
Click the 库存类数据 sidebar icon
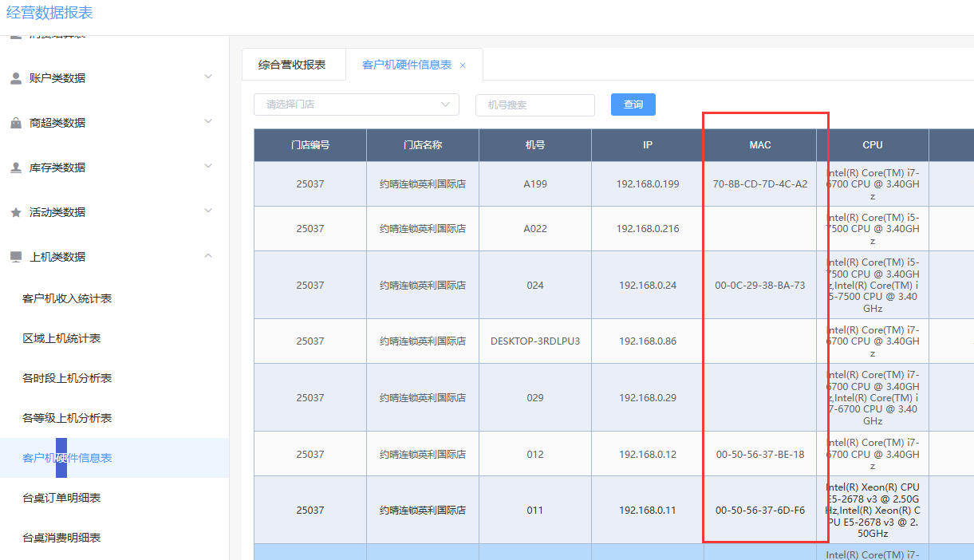click(x=16, y=168)
